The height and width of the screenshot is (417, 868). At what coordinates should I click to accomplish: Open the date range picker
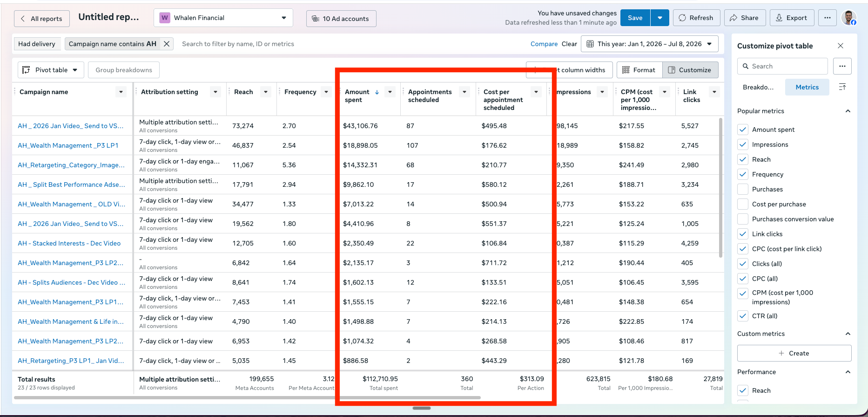[x=649, y=44]
